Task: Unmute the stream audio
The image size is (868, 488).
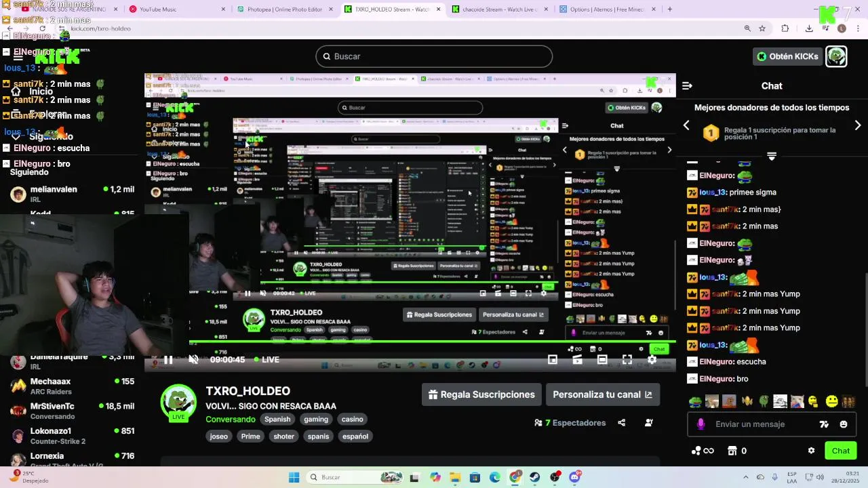Action: pyautogui.click(x=193, y=360)
